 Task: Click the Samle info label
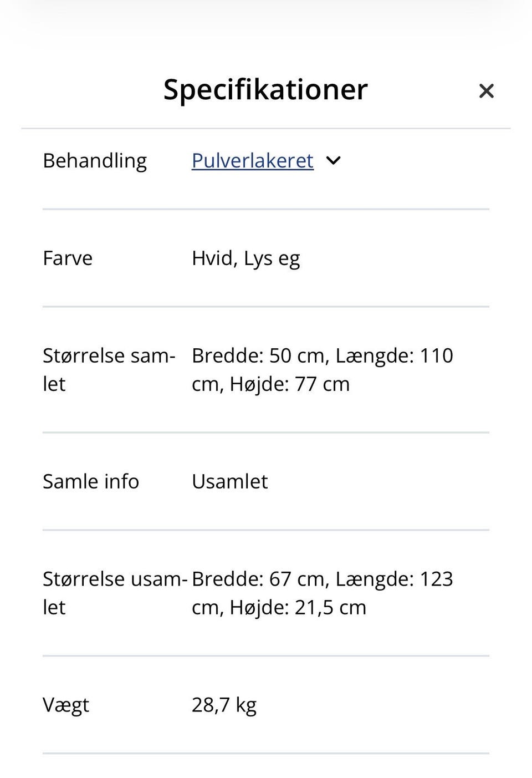[x=91, y=481]
